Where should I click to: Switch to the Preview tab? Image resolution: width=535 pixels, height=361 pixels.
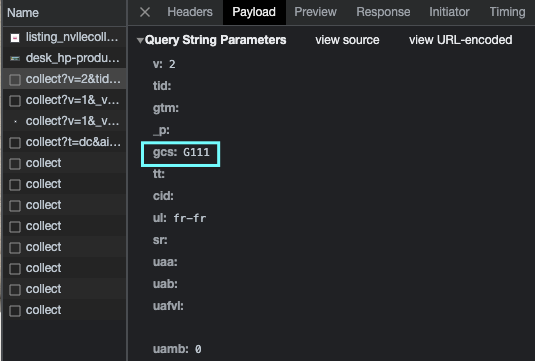316,12
